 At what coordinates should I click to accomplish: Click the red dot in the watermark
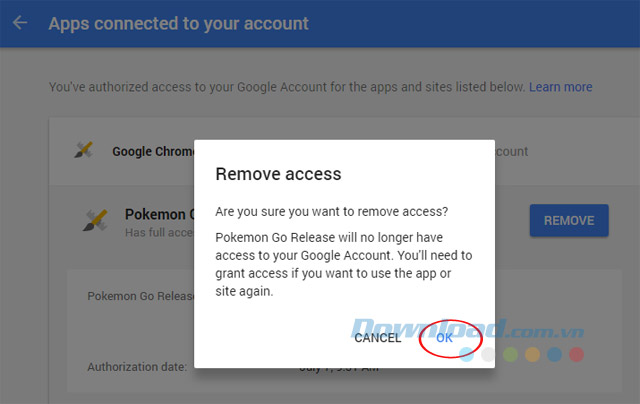tap(576, 354)
